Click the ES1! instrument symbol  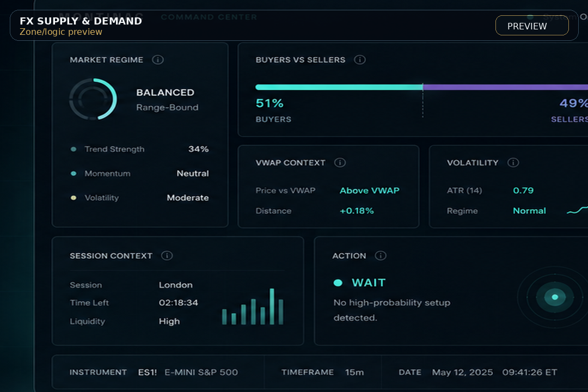pos(148,372)
